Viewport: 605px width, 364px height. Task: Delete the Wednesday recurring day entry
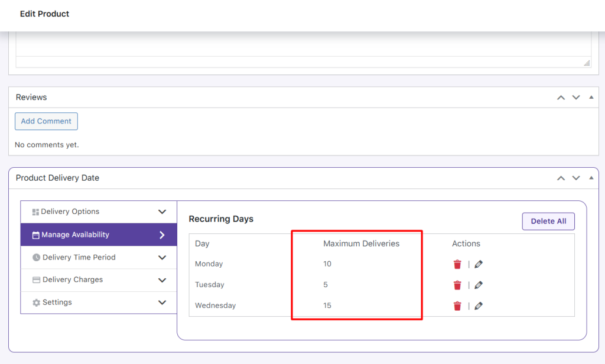point(457,305)
